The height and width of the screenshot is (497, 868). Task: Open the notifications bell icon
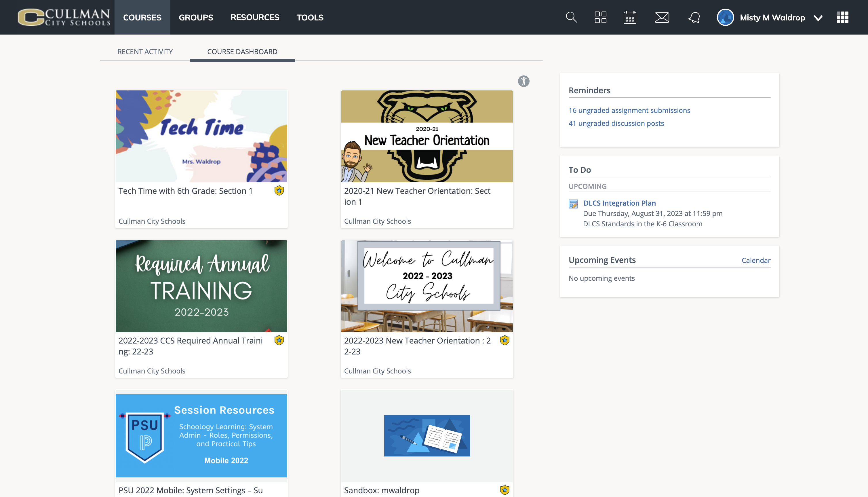pyautogui.click(x=694, y=17)
